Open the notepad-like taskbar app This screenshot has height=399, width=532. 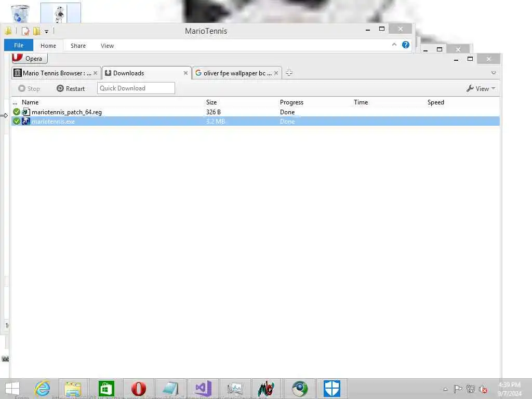click(170, 389)
